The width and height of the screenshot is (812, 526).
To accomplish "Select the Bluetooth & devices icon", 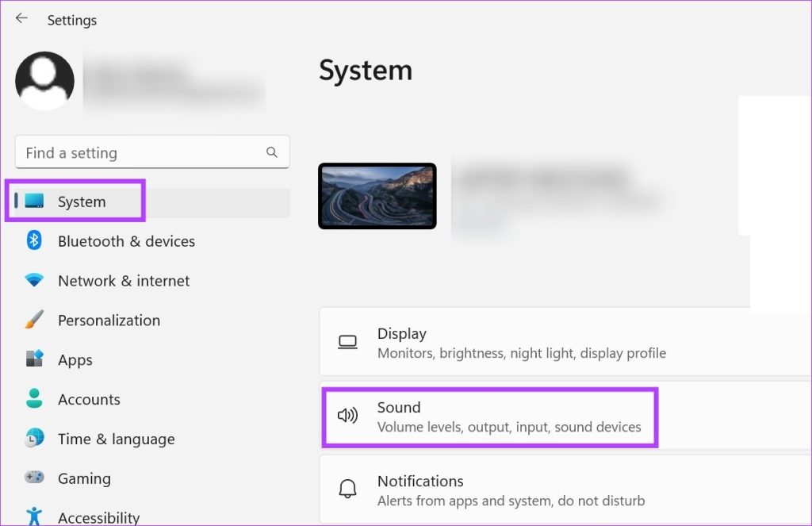I will pyautogui.click(x=35, y=241).
